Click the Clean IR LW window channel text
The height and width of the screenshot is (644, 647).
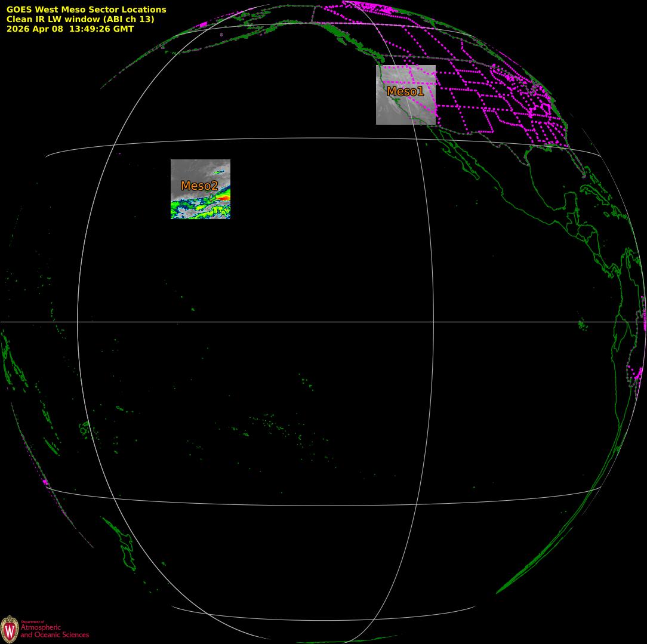click(x=80, y=19)
